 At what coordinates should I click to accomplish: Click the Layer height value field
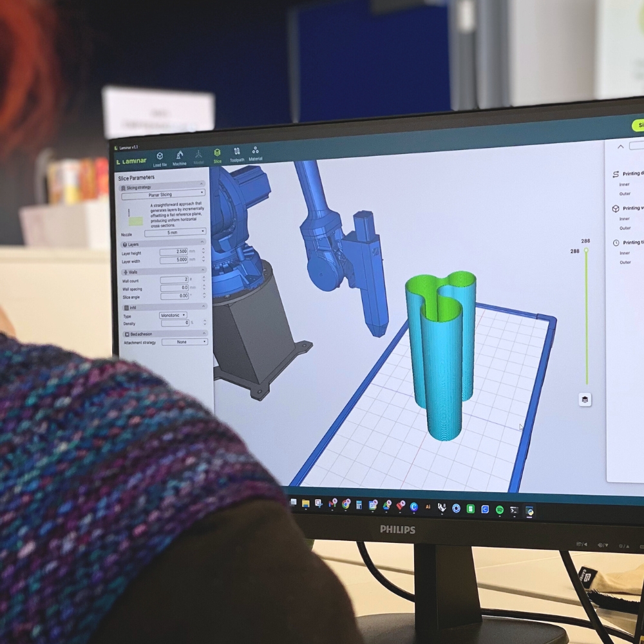coord(174,251)
